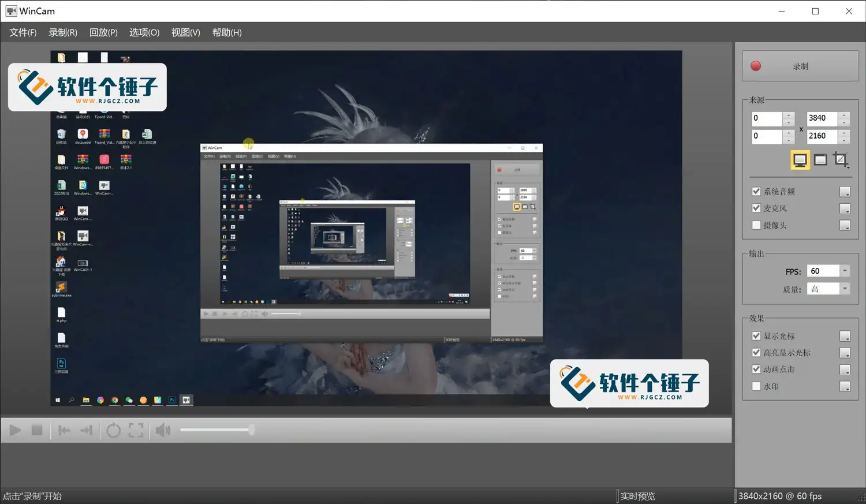Enable the 摄像头 checkbox
This screenshot has height=504, width=866.
pyautogui.click(x=756, y=225)
